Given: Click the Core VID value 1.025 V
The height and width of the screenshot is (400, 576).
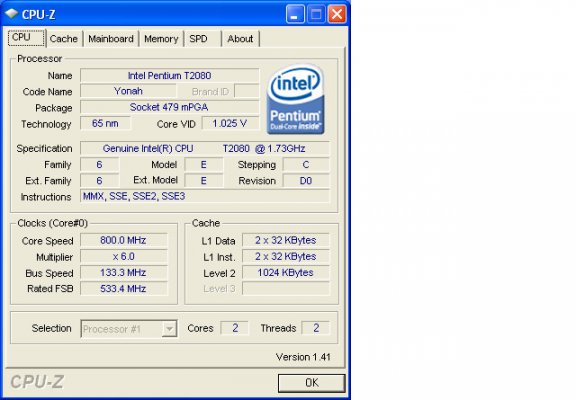Looking at the screenshot, I should pyautogui.click(x=230, y=123).
